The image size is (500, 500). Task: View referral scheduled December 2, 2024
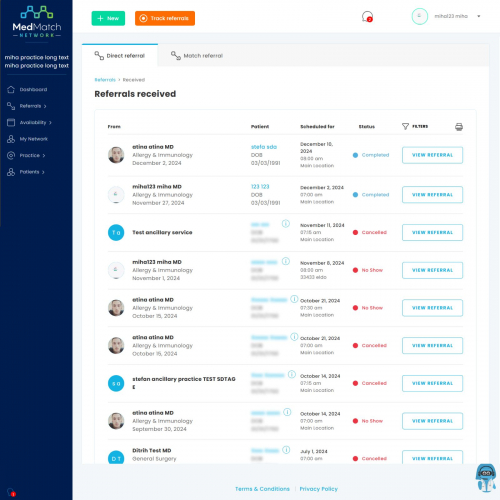[432, 195]
